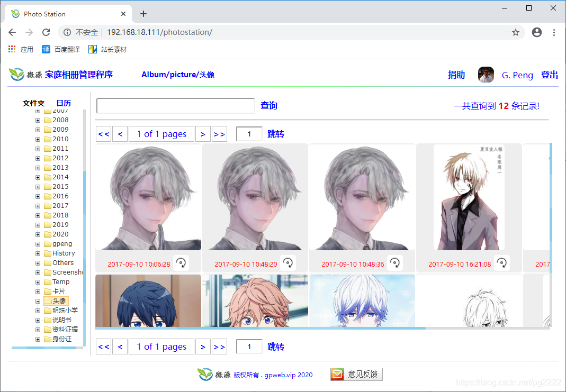
Task: Expand the 2017 folder node
Action: click(38, 206)
